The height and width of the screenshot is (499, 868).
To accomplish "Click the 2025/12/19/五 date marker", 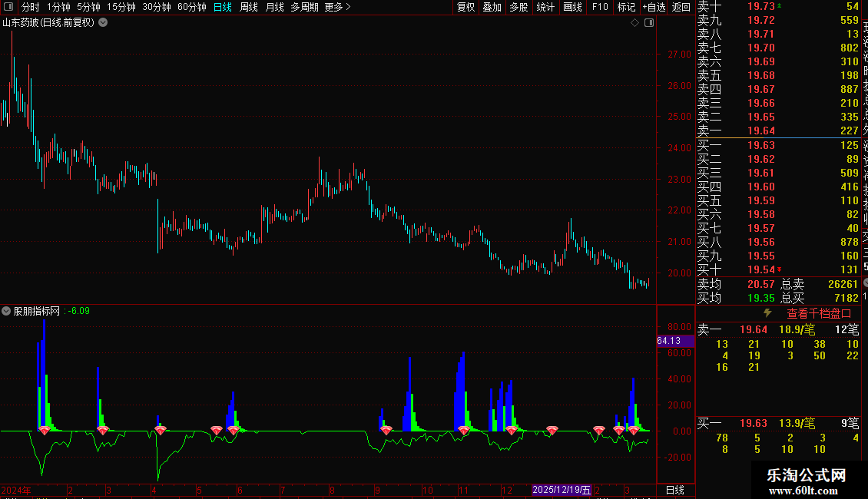I will [562, 490].
